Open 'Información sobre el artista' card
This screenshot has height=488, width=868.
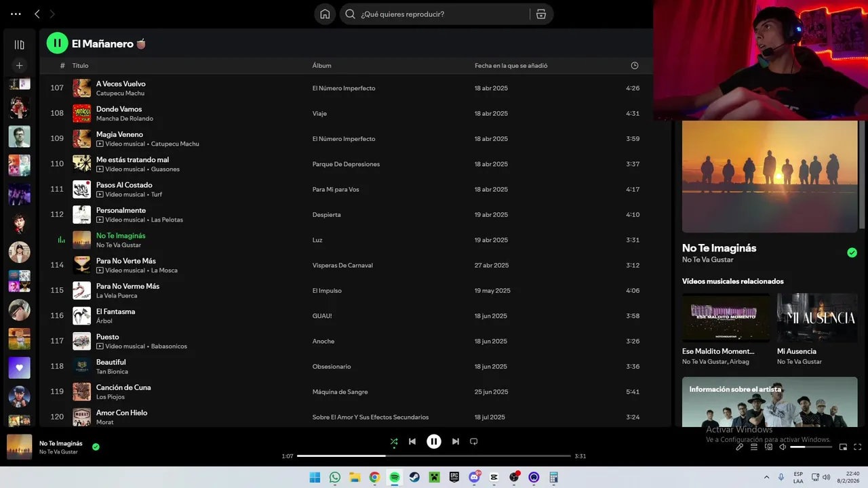coord(770,402)
